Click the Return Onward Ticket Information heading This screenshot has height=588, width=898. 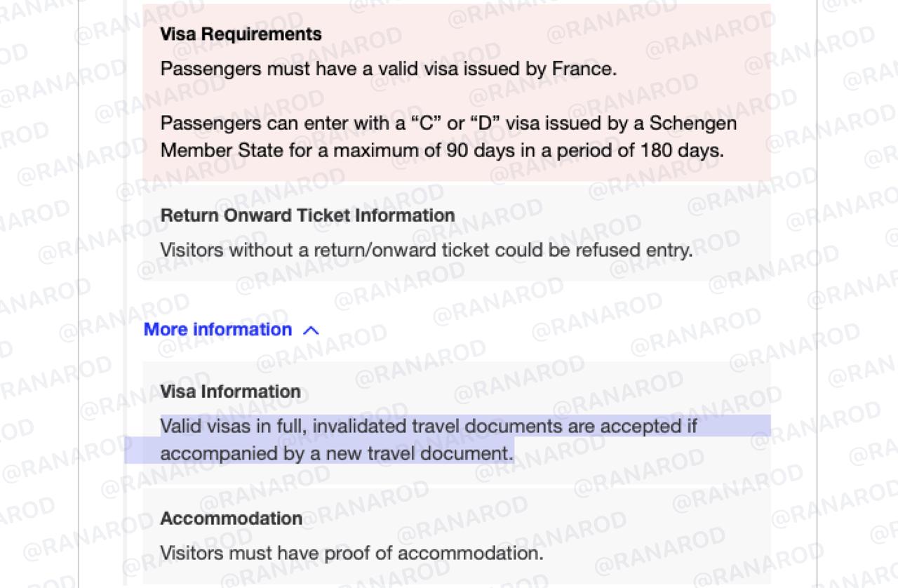pyautogui.click(x=307, y=215)
